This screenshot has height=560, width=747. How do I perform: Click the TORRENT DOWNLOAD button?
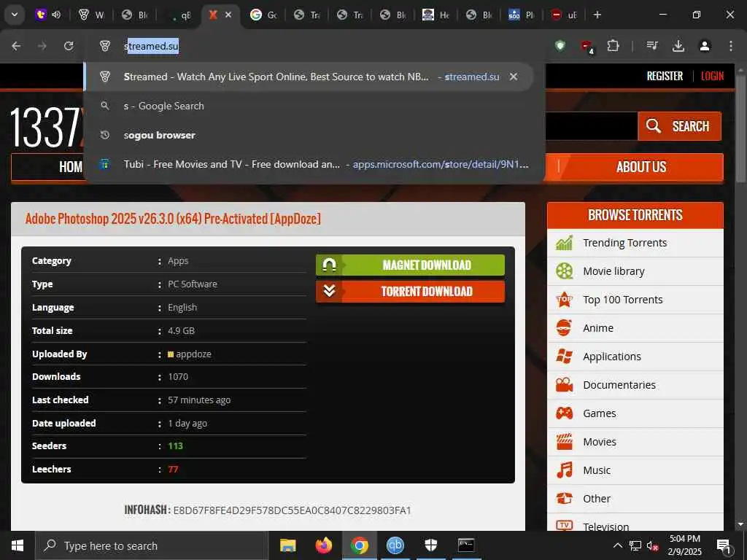click(410, 292)
